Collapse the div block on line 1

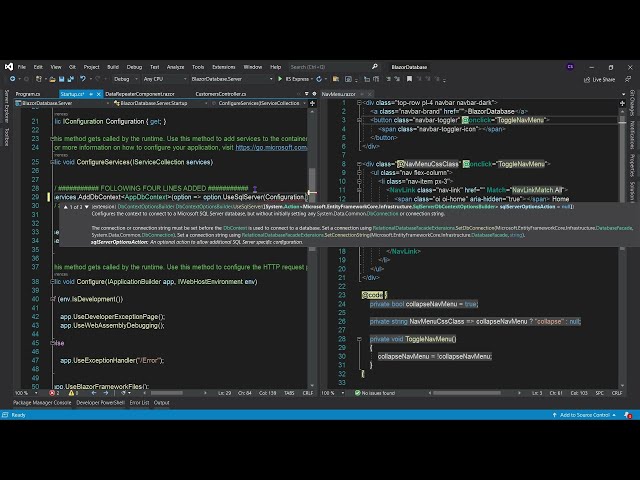coord(359,102)
